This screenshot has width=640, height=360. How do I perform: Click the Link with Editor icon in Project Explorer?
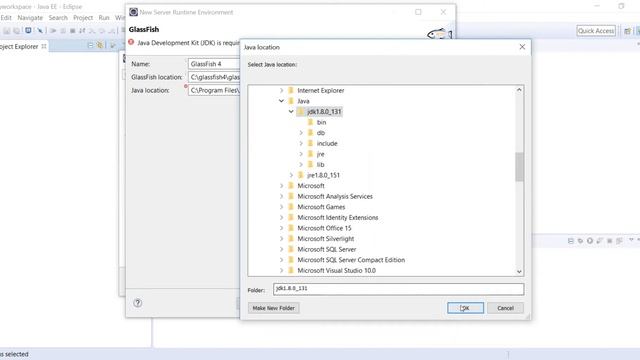100,45
